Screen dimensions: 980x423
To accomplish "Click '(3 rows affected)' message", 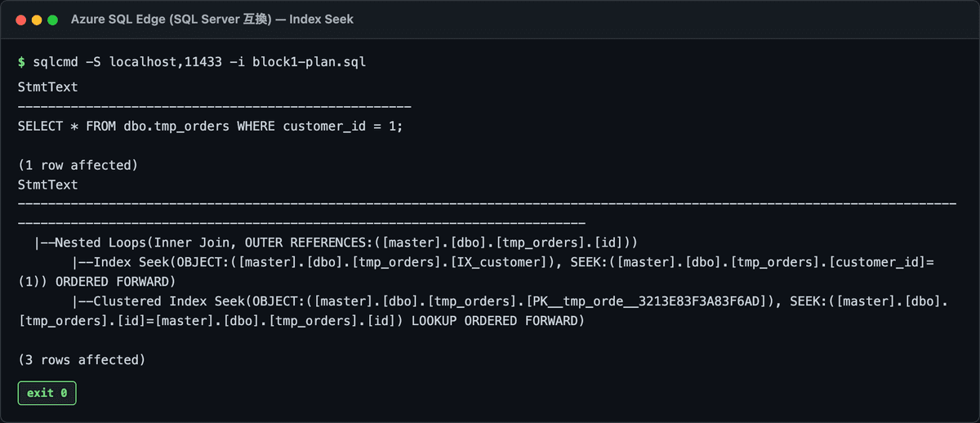I will pyautogui.click(x=82, y=360).
